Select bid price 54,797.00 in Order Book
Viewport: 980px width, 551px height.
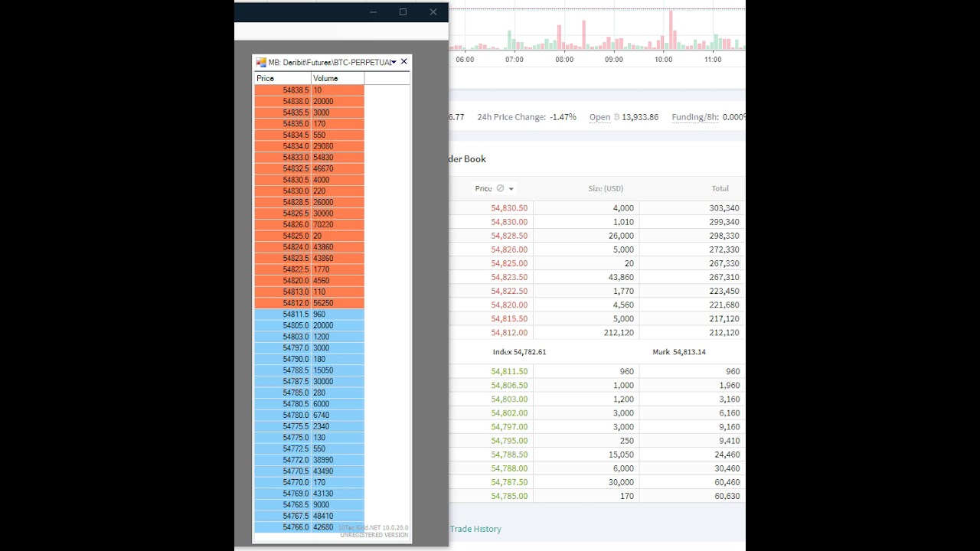click(509, 426)
